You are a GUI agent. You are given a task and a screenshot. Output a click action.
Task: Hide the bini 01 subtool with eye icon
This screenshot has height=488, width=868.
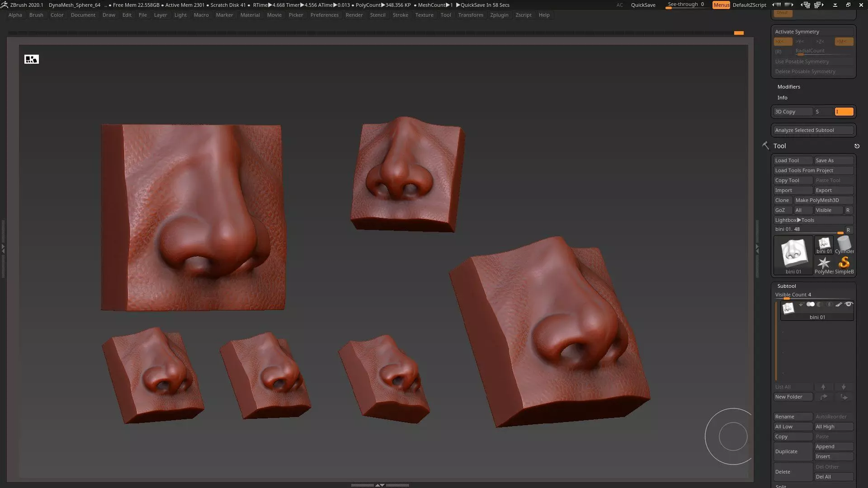click(849, 305)
